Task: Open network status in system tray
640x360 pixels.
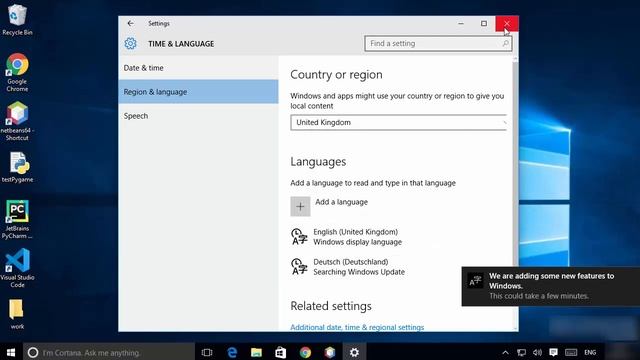Action: click(x=521, y=353)
